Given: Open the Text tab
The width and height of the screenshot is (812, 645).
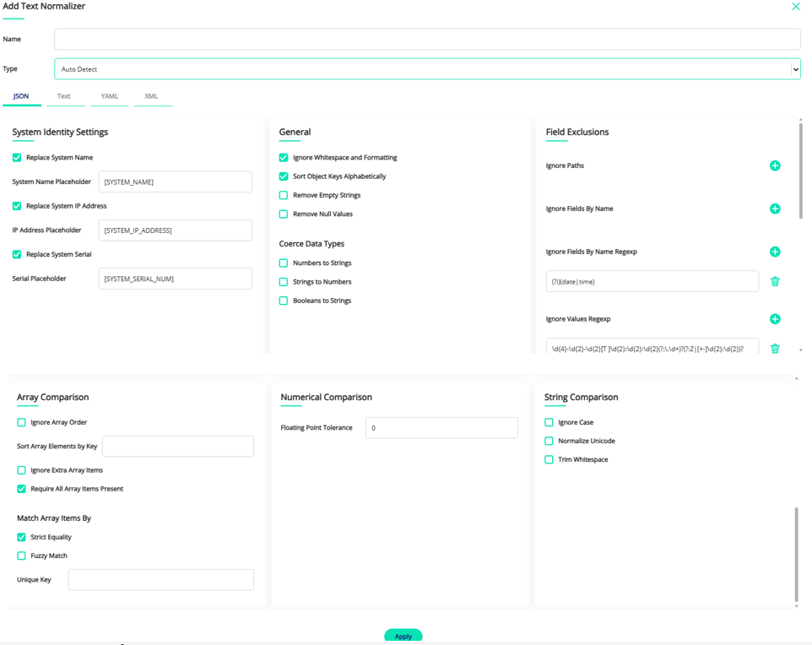Looking at the screenshot, I should pyautogui.click(x=63, y=96).
